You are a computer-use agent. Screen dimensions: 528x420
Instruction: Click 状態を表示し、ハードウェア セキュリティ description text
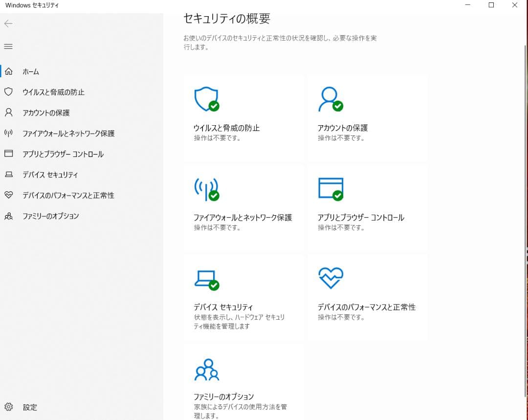(239, 322)
